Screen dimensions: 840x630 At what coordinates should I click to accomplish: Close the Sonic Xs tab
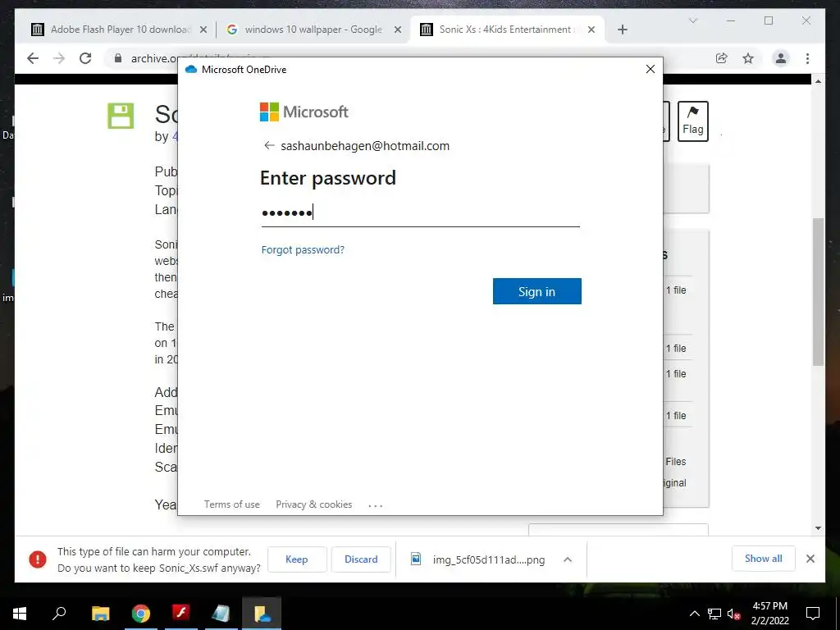click(591, 30)
